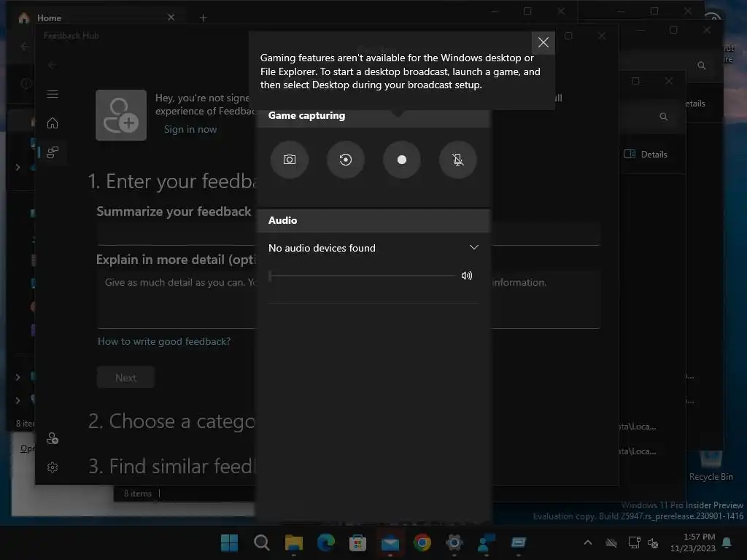
Task: Show hidden icons in the system tray
Action: 588,542
